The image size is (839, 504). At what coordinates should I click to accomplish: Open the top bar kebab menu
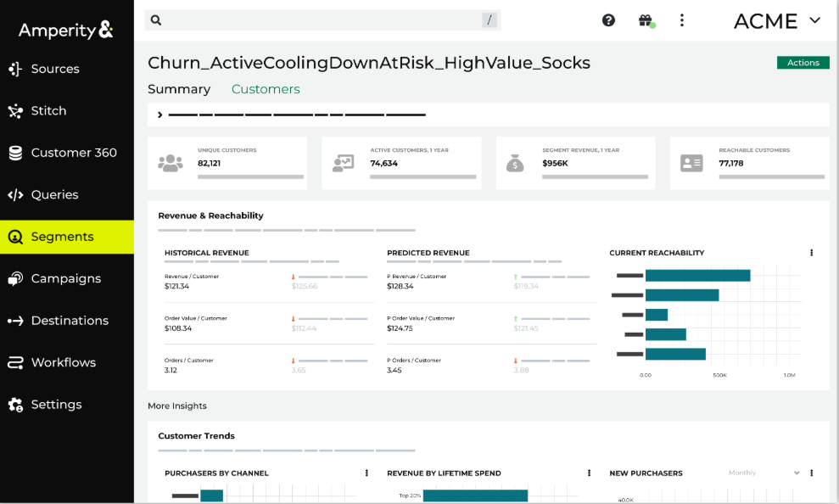(x=682, y=20)
